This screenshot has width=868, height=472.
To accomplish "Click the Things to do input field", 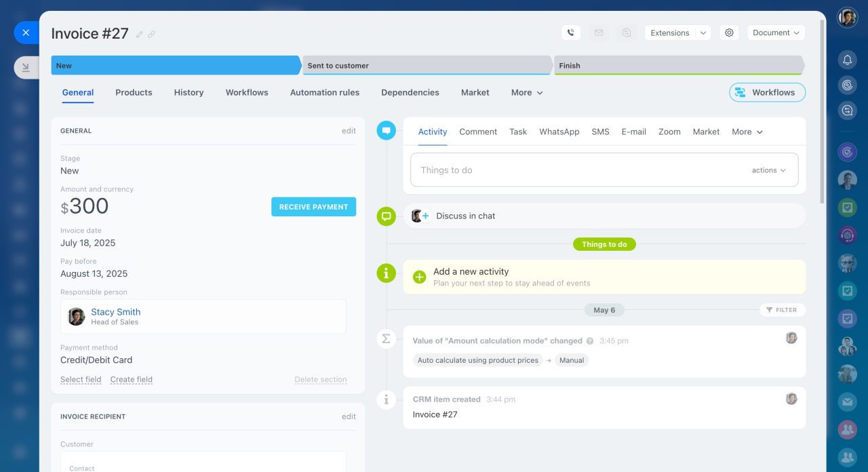I will (576, 170).
